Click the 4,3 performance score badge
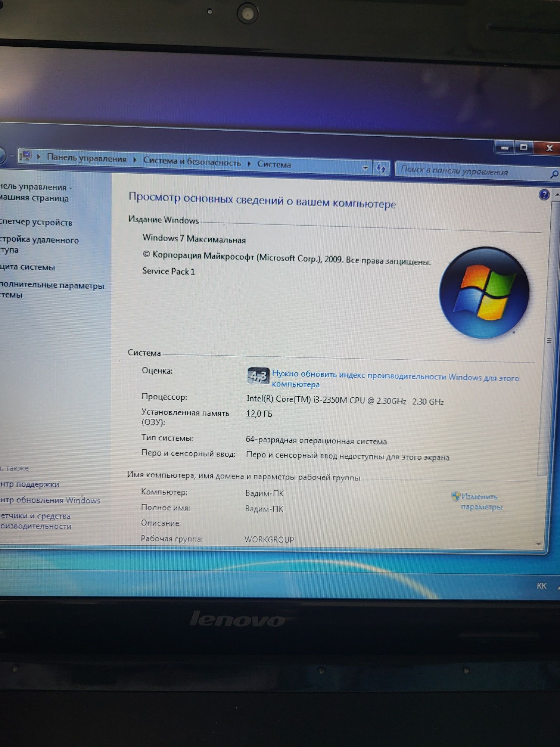Viewport: 560px width, 747px height. click(258, 375)
